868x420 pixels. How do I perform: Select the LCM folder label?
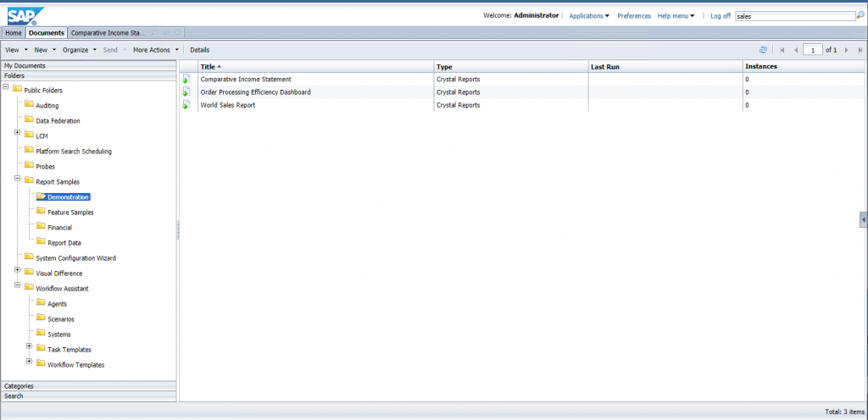(42, 136)
